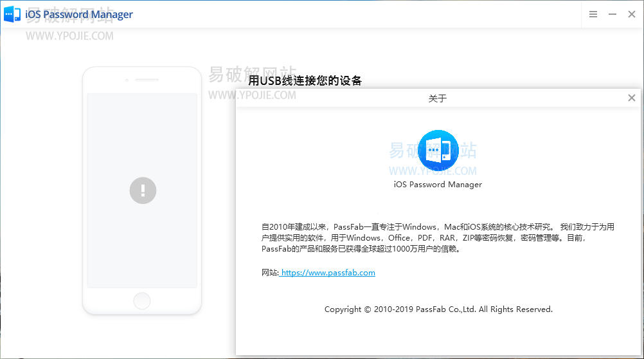Click the 关于 dialog title
644x359 pixels.
[x=438, y=98]
